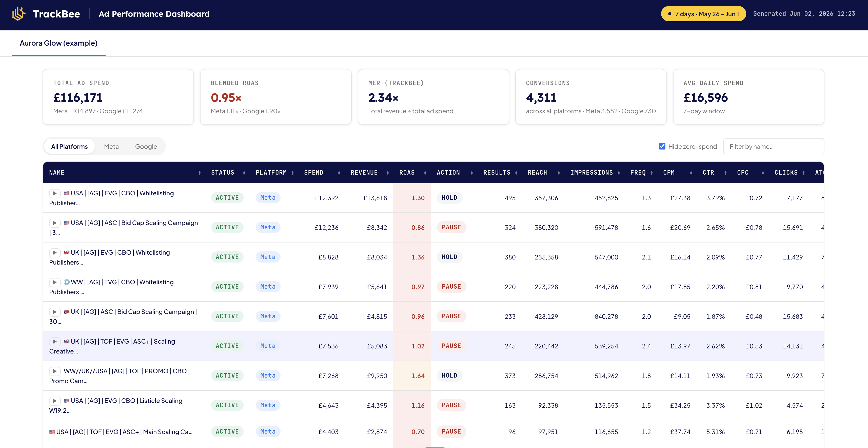Sort by the CTR column arrows
868x448 pixels.
click(725, 173)
